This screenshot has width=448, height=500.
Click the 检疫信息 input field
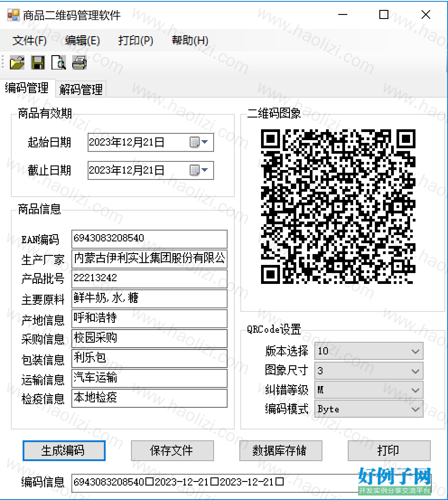(149, 398)
